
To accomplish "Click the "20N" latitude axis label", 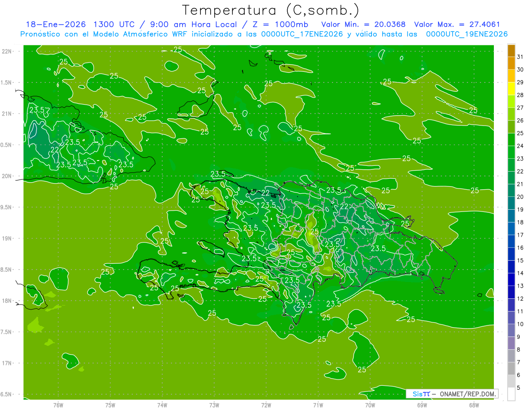I will [8, 176].
